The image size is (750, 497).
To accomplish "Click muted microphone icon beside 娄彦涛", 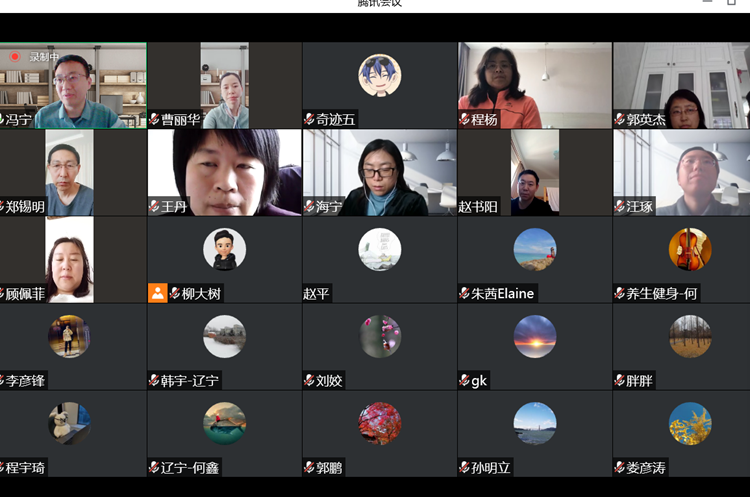I will pos(619,467).
